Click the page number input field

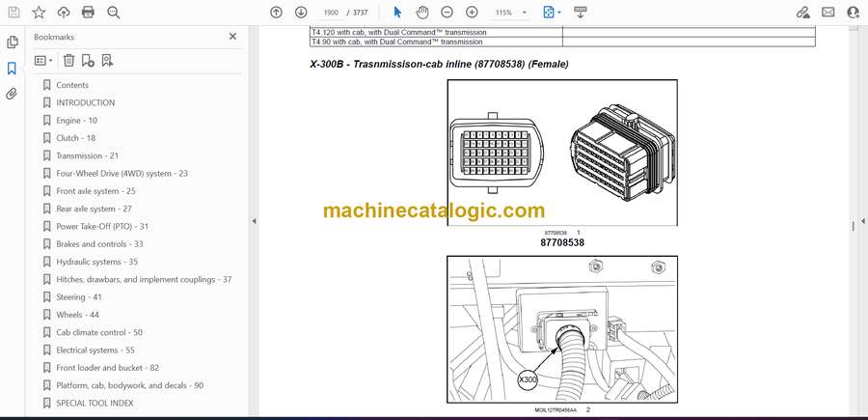click(x=333, y=13)
